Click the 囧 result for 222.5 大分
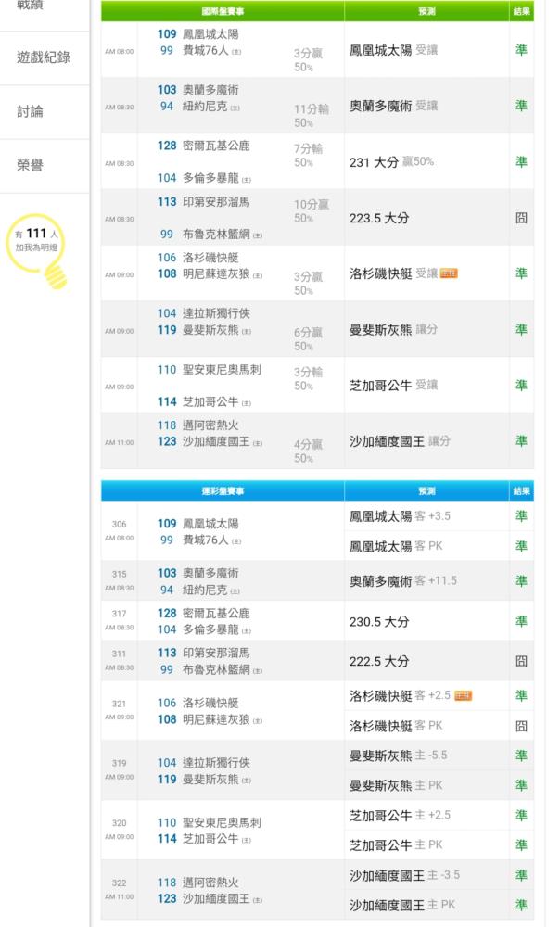The image size is (560, 927). 521,661
